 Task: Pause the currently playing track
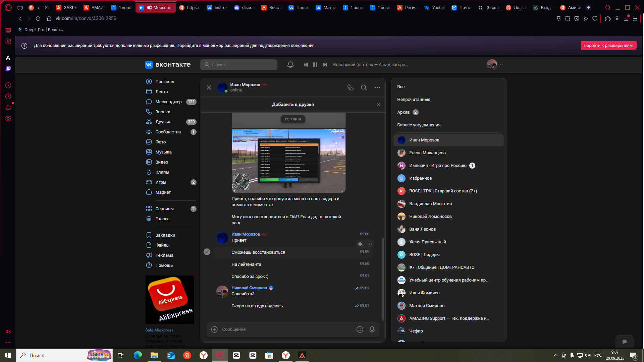pyautogui.click(x=315, y=65)
